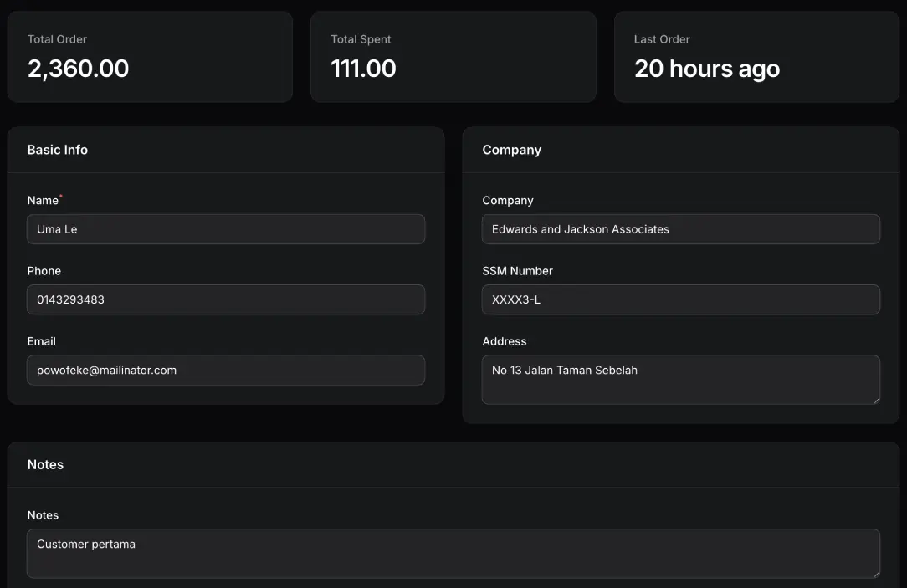Image resolution: width=907 pixels, height=588 pixels.
Task: Click the Name field label
Action: point(43,200)
